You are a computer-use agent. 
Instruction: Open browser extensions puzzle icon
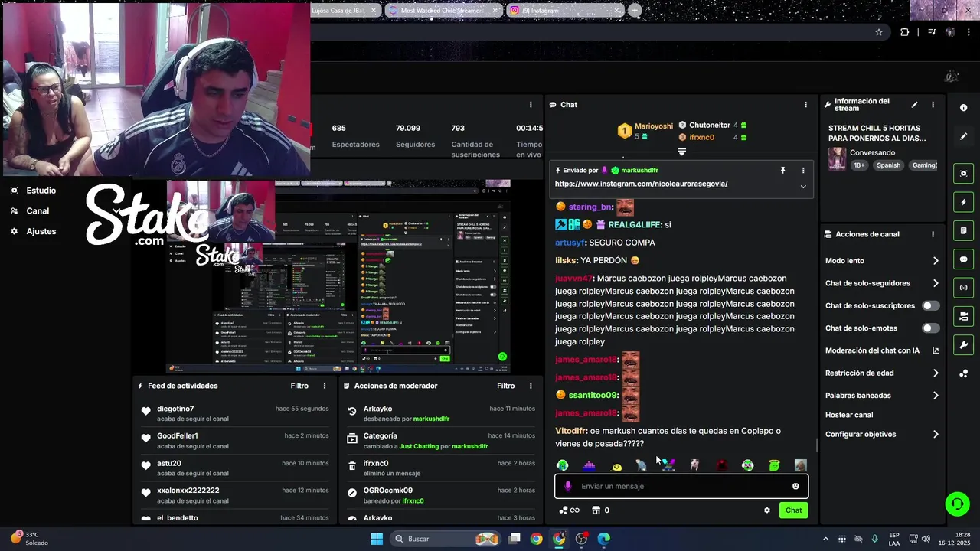905,32
